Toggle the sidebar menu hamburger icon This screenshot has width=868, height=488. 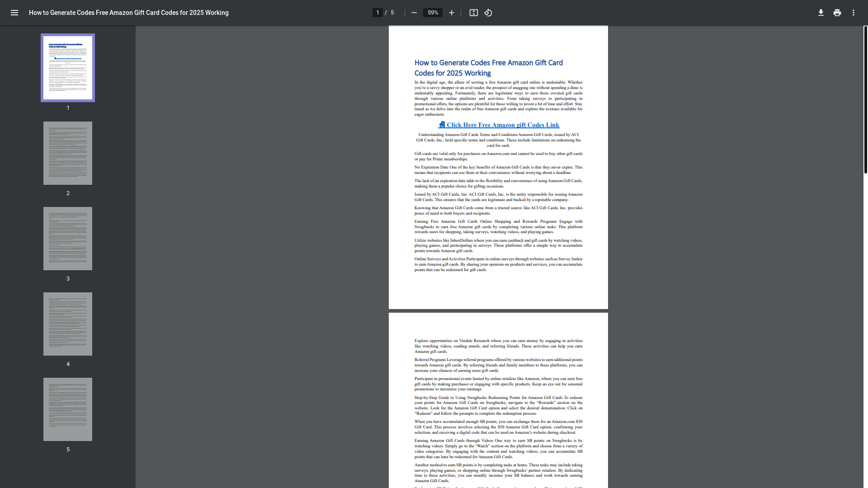coord(14,13)
